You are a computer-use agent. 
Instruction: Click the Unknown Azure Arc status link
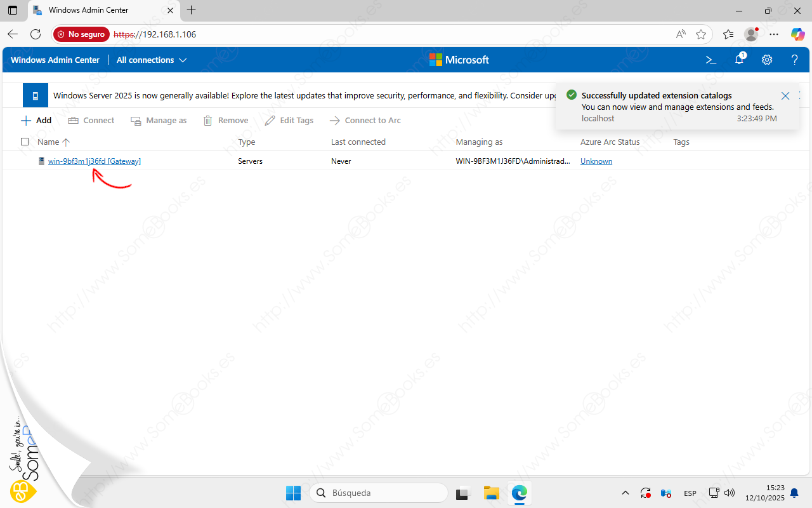coord(596,161)
